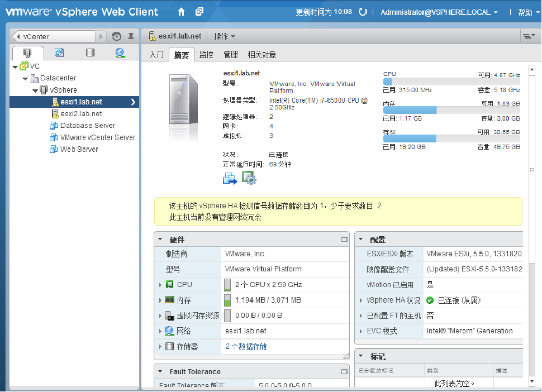Refresh using the circular arrow icon

363,12
